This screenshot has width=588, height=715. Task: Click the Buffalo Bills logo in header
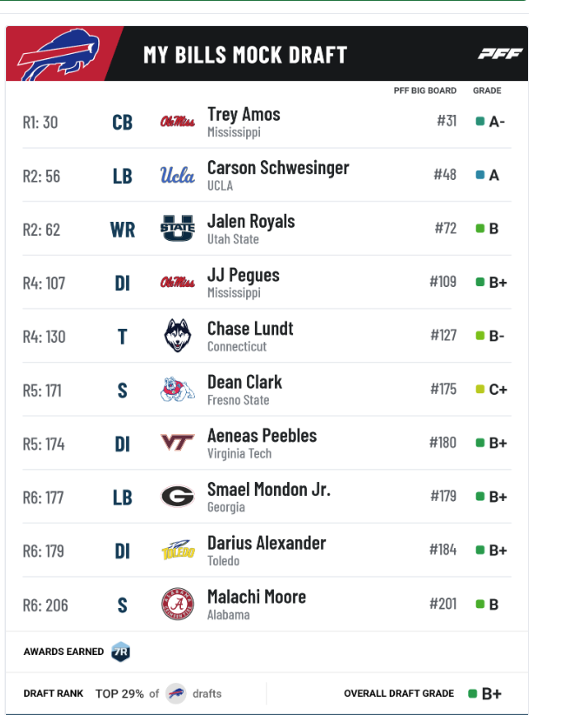[x=58, y=54]
